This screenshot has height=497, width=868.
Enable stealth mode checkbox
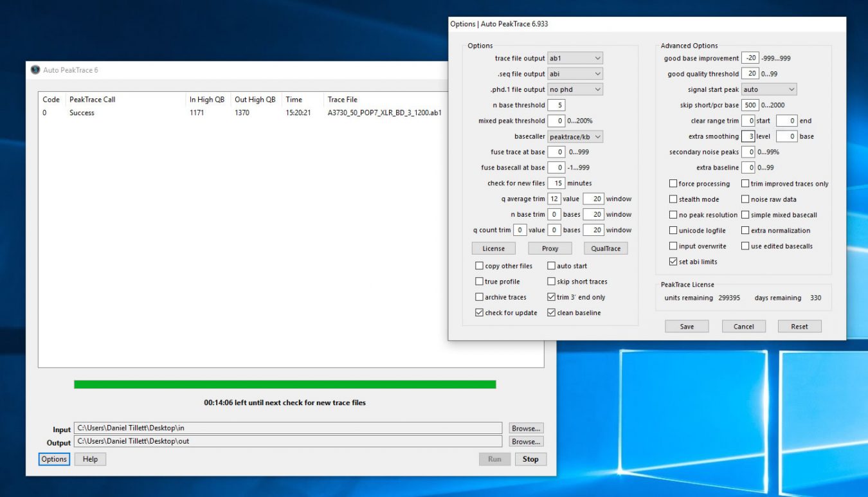click(x=673, y=199)
